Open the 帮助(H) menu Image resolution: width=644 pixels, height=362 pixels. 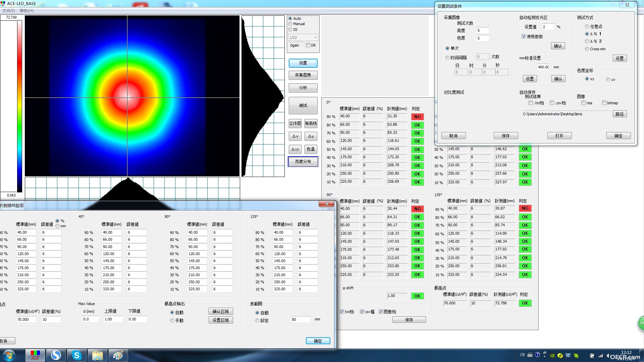tap(26, 11)
